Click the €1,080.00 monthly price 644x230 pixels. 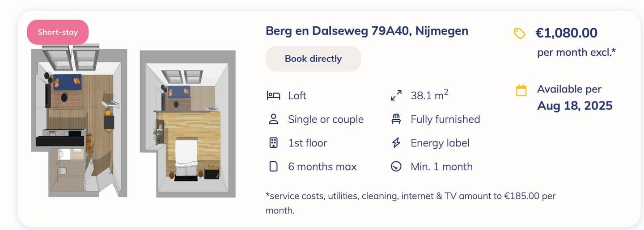[566, 33]
